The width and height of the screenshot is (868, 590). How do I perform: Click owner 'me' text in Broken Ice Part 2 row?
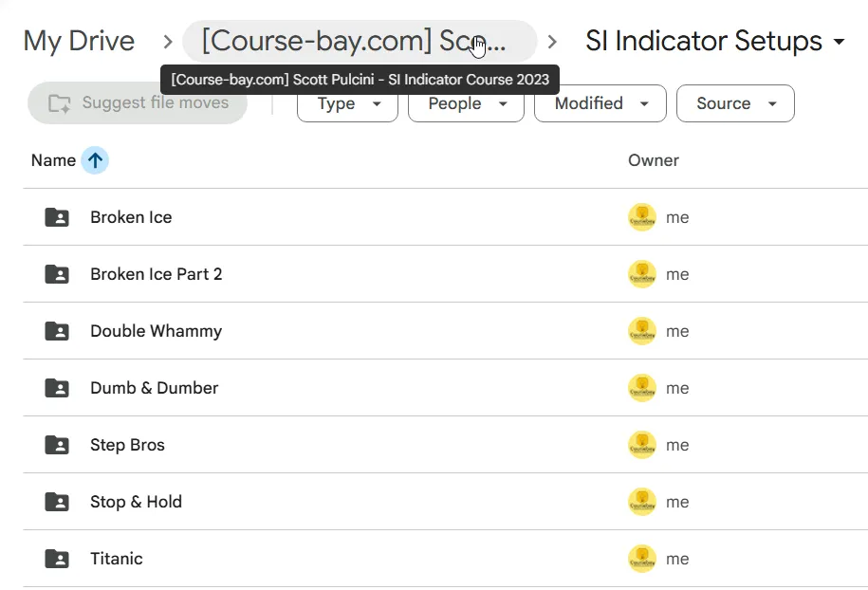[677, 274]
